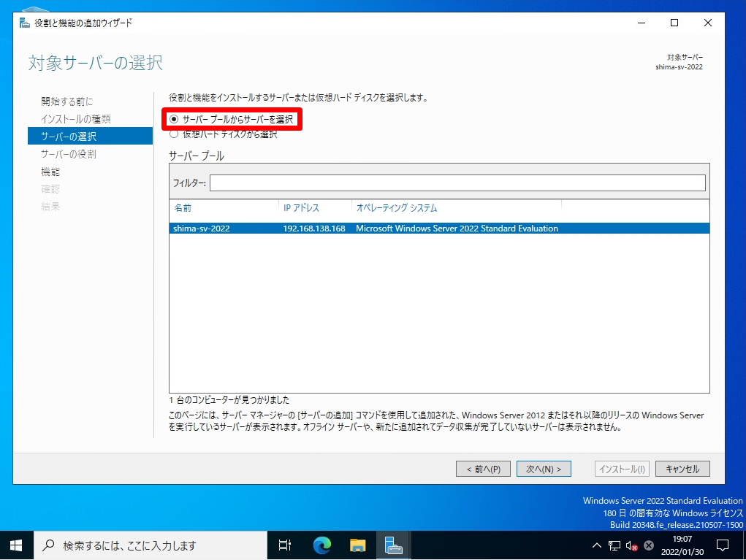Go to インストールの種類 wizard step
The height and width of the screenshot is (560, 746).
[x=76, y=119]
